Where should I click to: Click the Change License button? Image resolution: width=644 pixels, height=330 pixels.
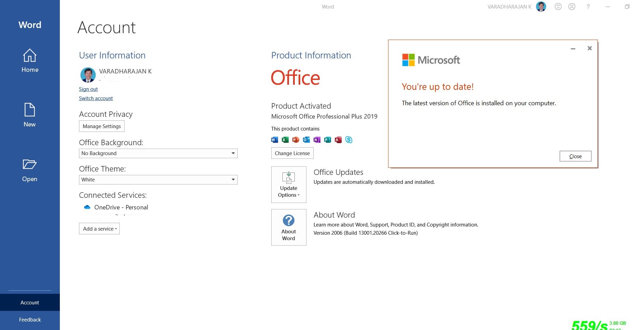[292, 153]
